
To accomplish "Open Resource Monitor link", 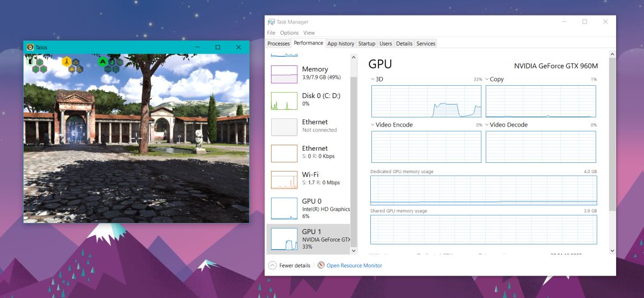I will coord(354,265).
